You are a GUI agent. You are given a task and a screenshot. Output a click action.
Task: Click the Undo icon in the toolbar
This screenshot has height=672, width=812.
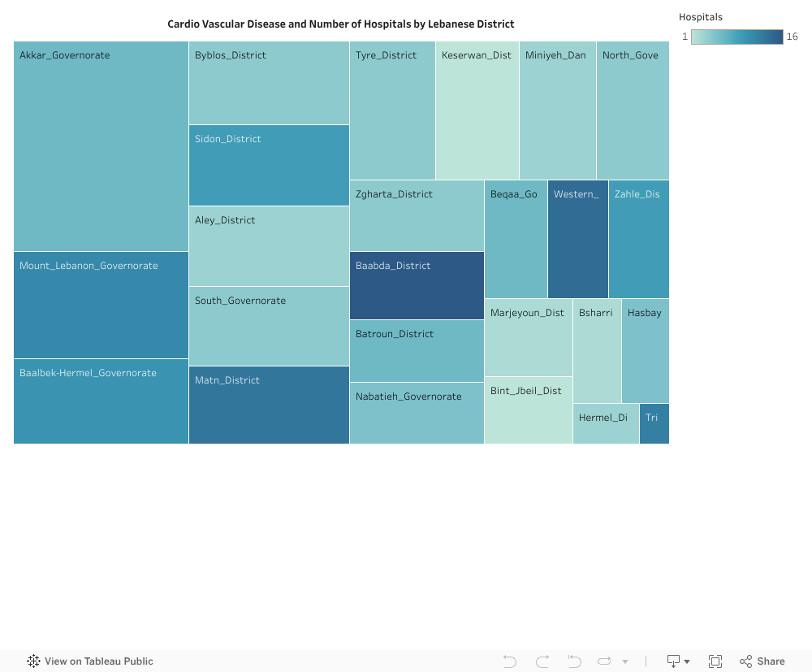[x=509, y=661]
